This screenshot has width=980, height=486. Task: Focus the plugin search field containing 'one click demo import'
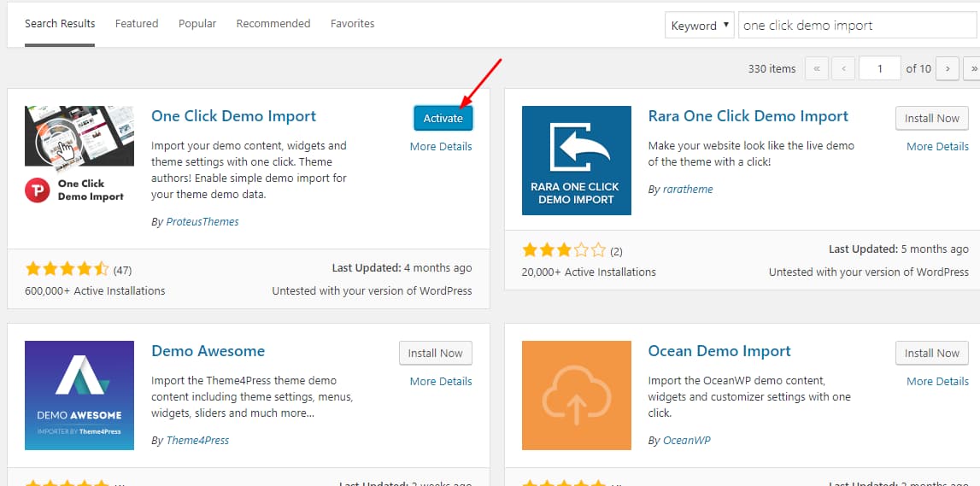tap(858, 26)
